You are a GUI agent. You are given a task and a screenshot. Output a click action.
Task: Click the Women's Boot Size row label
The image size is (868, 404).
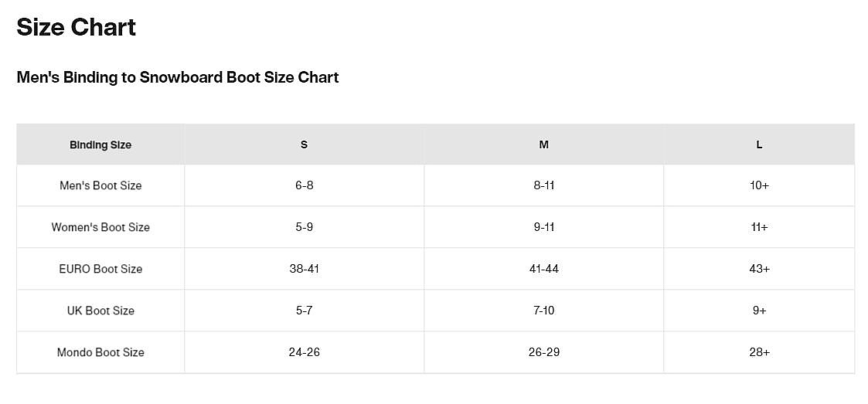click(x=100, y=227)
